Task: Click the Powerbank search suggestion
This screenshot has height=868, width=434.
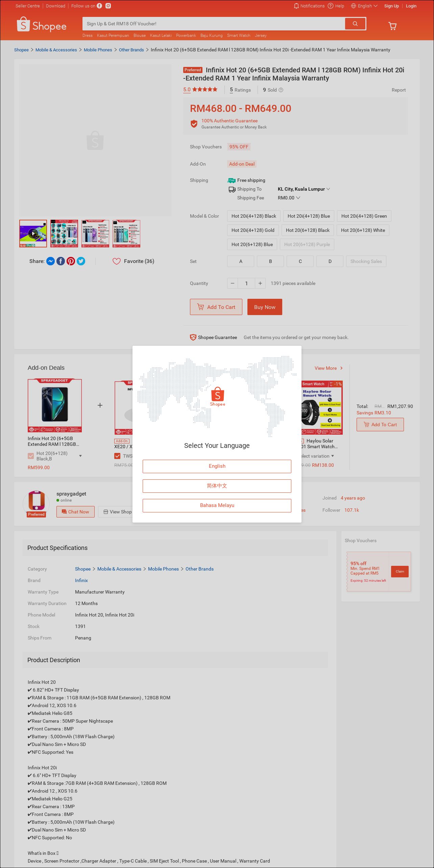Action: pos(186,35)
